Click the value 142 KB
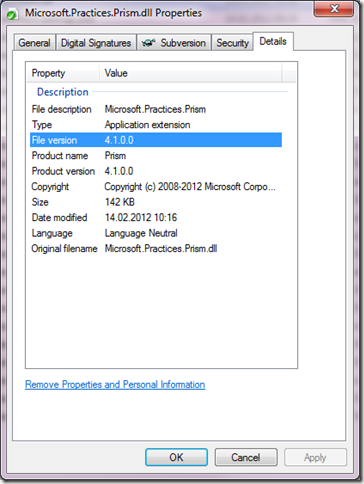The image size is (364, 484). [120, 202]
